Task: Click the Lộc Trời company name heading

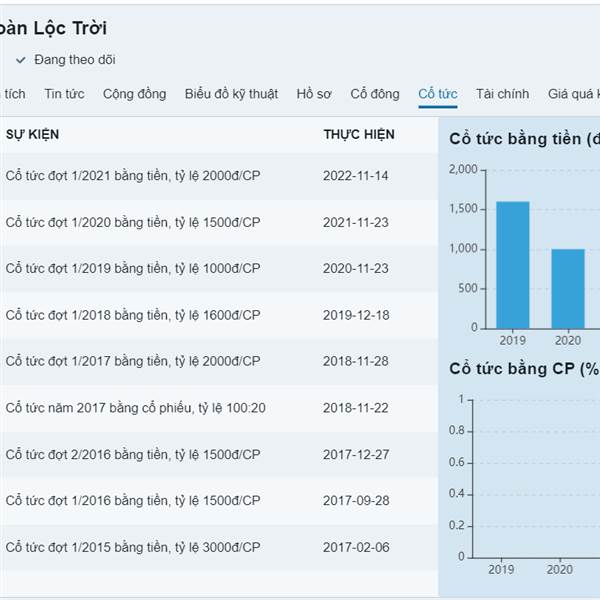Action: [x=53, y=28]
